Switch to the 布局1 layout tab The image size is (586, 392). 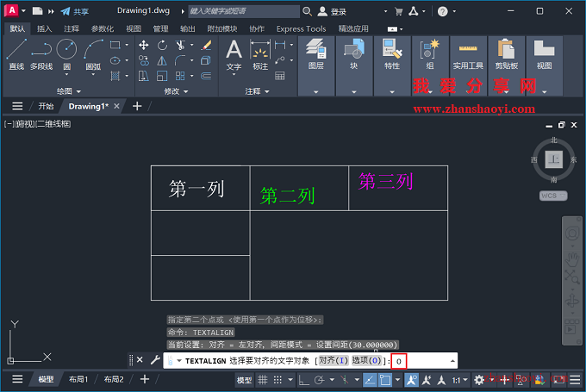[x=78, y=379]
